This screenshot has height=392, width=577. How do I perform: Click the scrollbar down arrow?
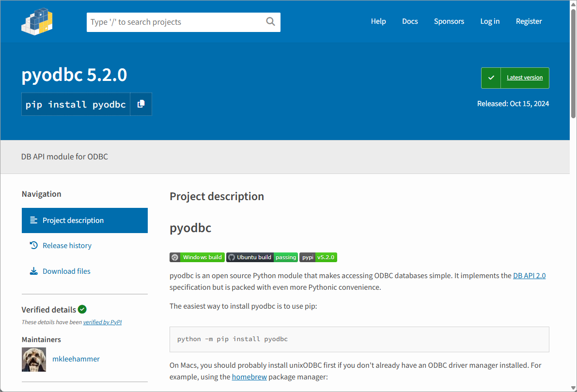573,388
